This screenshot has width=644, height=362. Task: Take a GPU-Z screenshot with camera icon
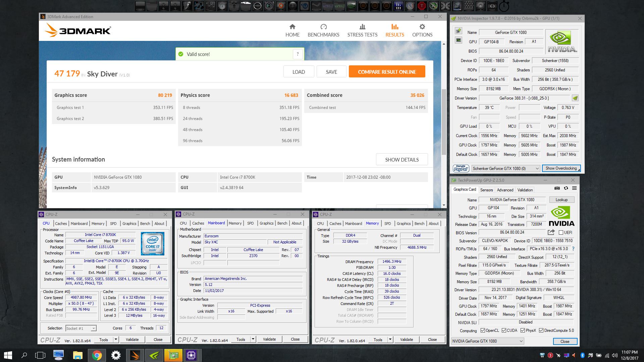(557, 188)
